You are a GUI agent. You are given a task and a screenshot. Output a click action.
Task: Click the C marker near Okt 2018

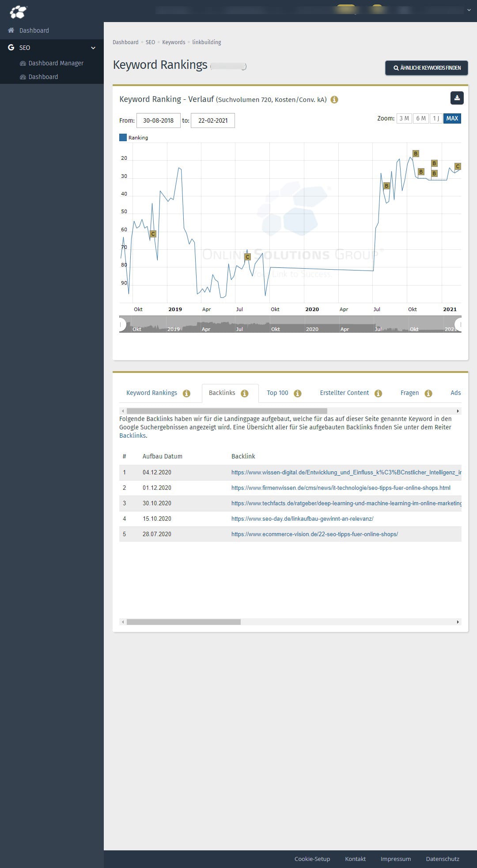click(x=153, y=234)
